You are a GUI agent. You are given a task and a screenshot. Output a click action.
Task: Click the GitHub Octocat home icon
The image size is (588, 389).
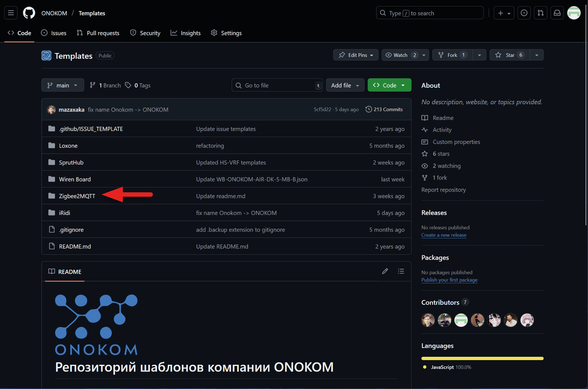29,13
